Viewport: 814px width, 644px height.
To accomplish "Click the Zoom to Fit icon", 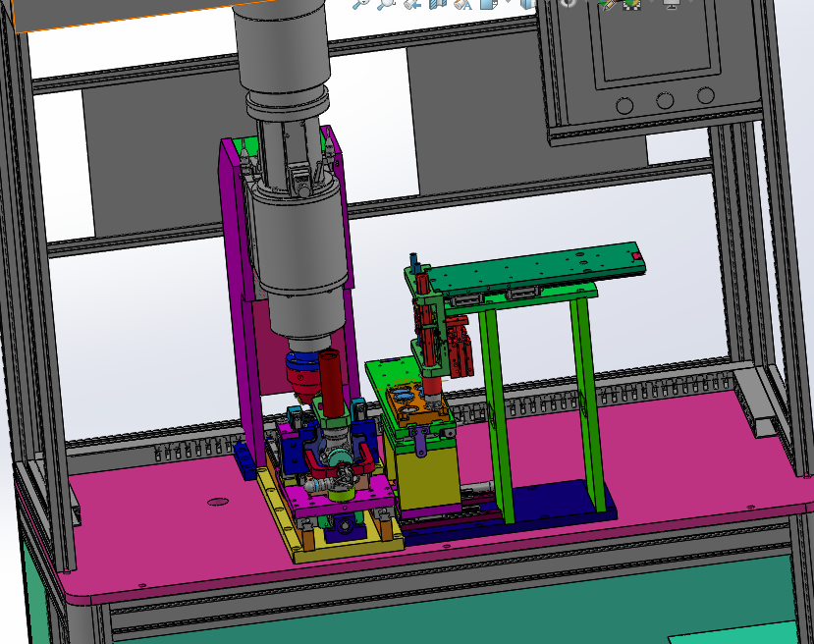I will pyautogui.click(x=360, y=4).
